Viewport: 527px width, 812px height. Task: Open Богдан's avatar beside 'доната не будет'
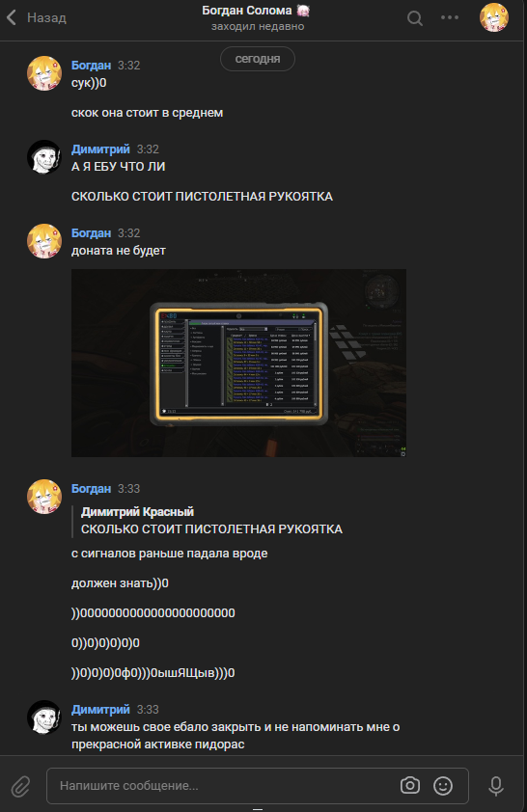click(44, 241)
